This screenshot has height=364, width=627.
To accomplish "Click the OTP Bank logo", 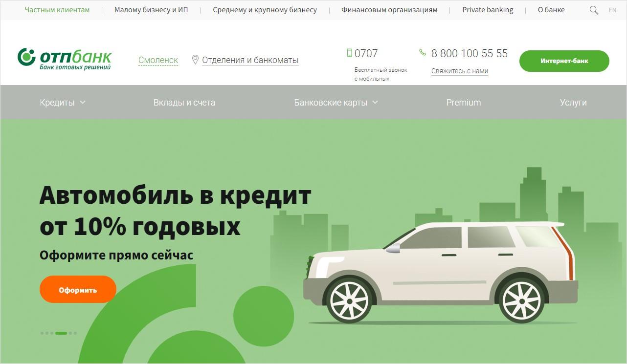I will (x=65, y=59).
